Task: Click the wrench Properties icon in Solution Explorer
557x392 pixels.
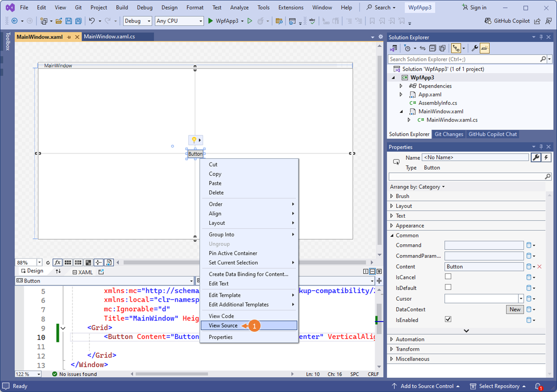Action: click(475, 48)
